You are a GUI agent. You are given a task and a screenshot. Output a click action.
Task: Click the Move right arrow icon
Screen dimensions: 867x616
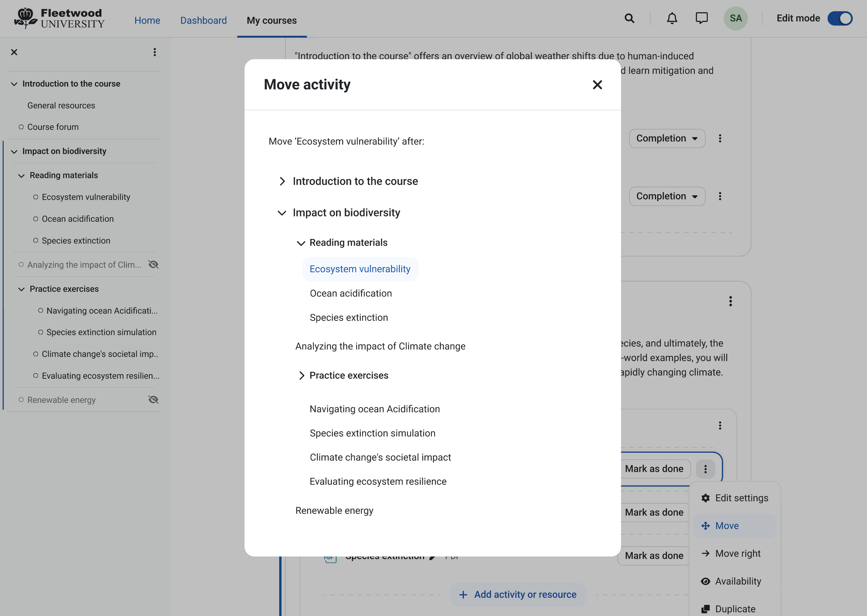point(705,554)
